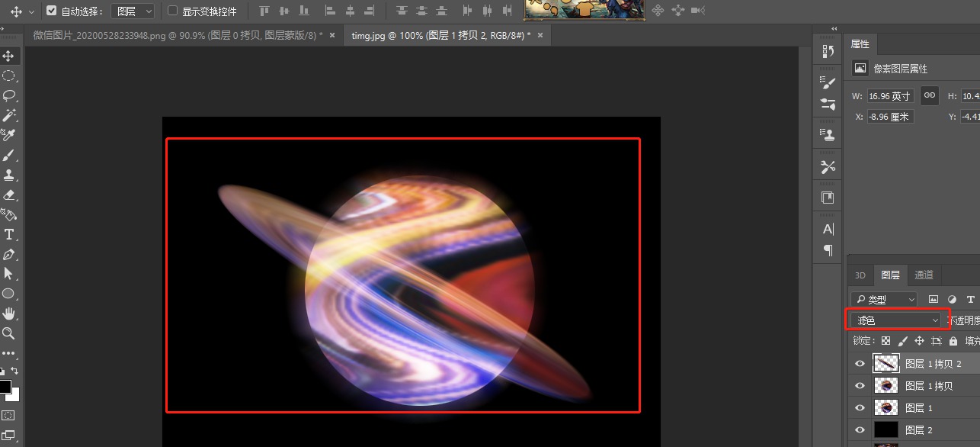This screenshot has height=447, width=980.
Task: Click the foreground color swatch
Action: [x=5, y=386]
